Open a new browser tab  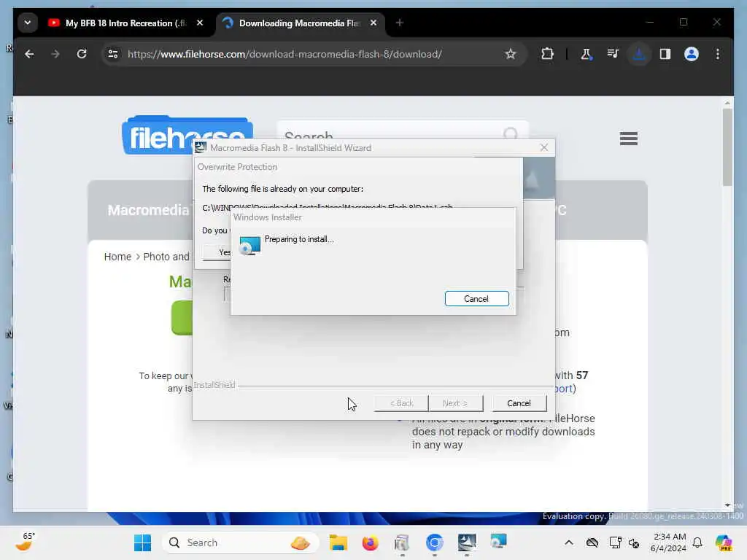(400, 23)
